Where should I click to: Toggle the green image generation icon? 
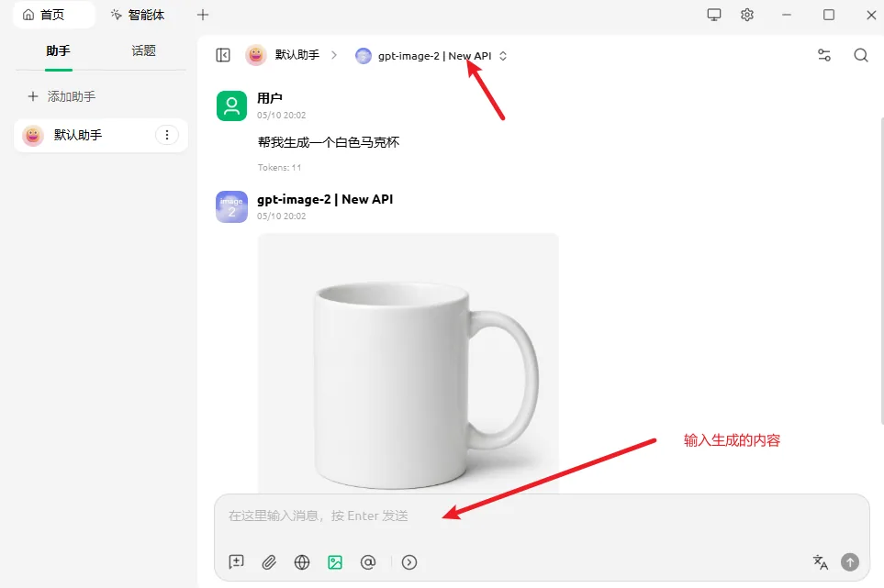[x=335, y=561]
